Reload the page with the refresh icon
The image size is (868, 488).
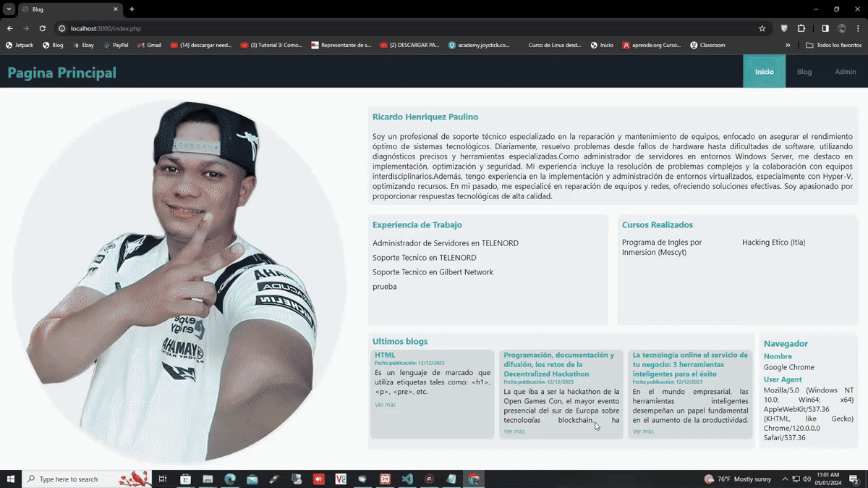click(43, 28)
